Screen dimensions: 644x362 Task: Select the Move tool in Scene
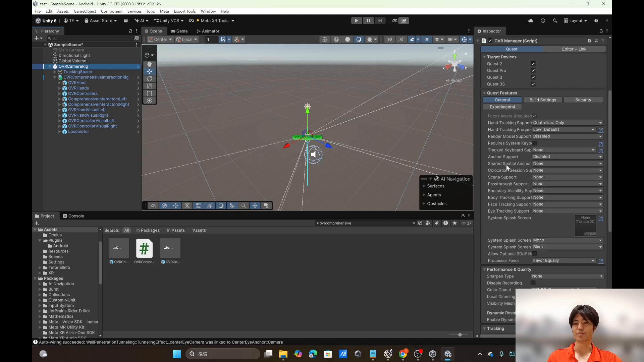[150, 71]
